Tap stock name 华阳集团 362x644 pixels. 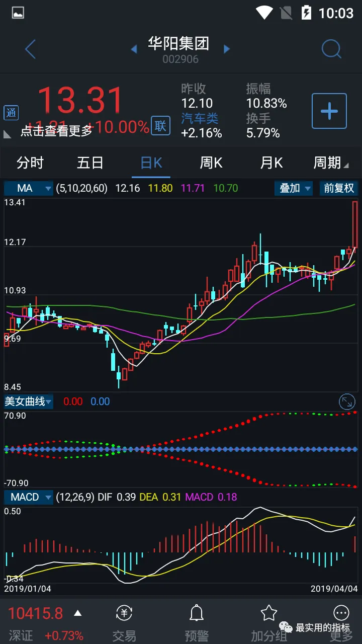(x=178, y=44)
